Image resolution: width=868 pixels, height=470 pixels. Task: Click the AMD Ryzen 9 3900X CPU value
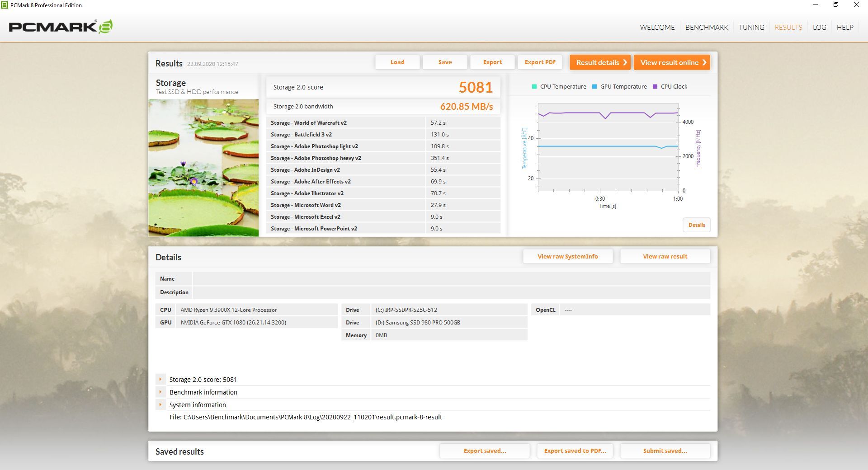point(228,310)
